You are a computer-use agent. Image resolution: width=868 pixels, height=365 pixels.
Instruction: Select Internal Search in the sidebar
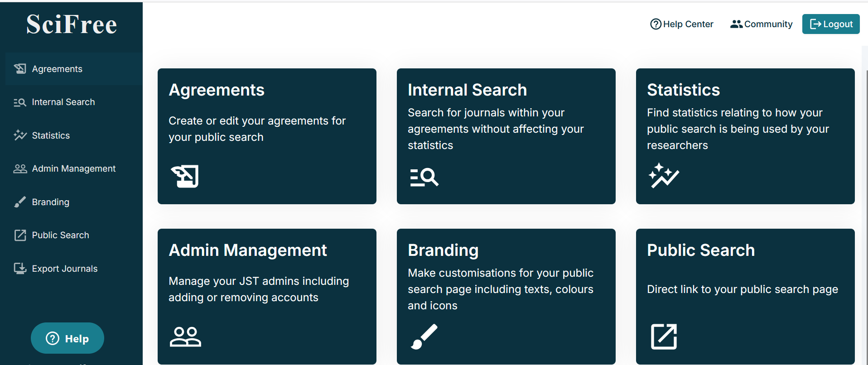tap(63, 102)
